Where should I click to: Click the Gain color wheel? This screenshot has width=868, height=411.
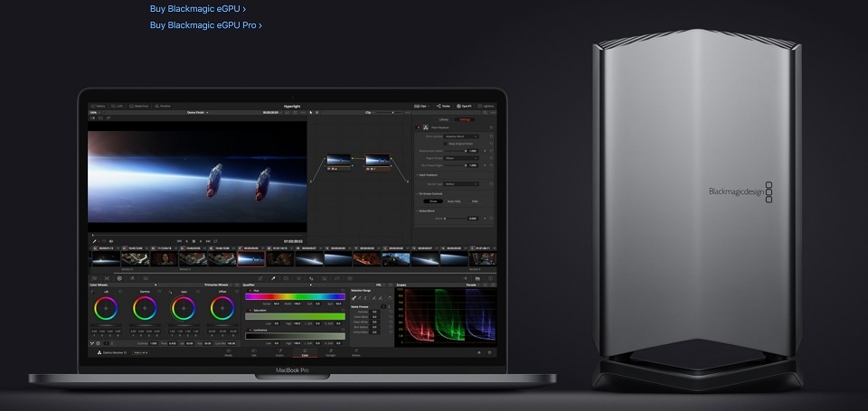[184, 308]
